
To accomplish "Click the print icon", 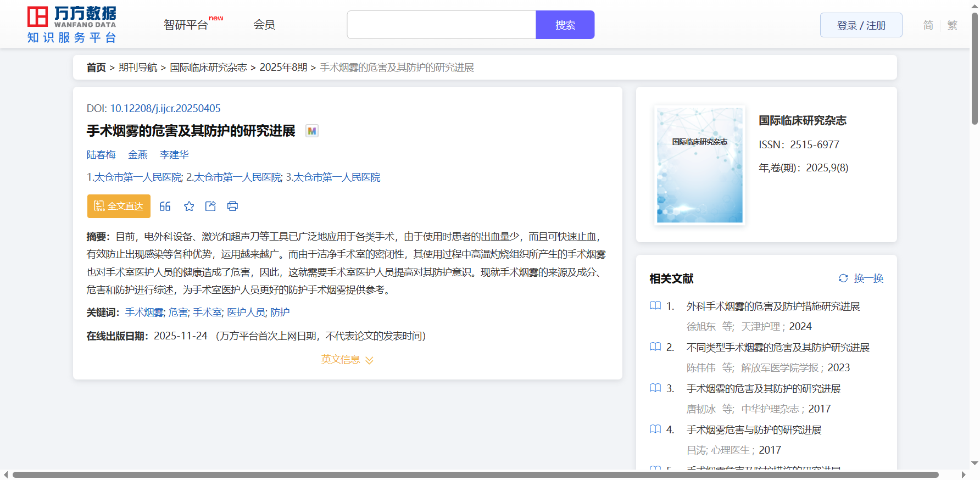I will tap(232, 206).
